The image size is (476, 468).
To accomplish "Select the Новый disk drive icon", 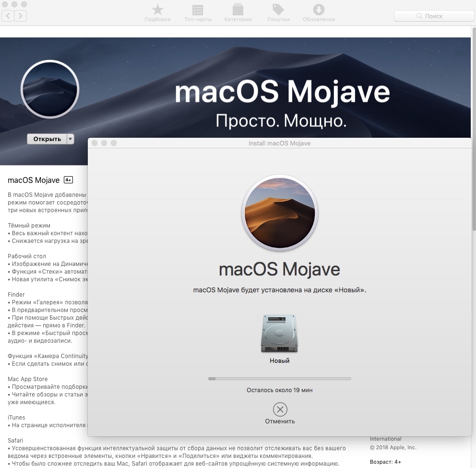I will pyautogui.click(x=279, y=334).
